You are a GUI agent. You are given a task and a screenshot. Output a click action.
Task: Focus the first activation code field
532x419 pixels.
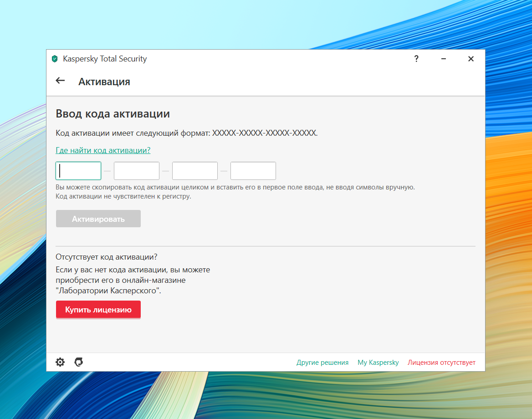pyautogui.click(x=78, y=171)
